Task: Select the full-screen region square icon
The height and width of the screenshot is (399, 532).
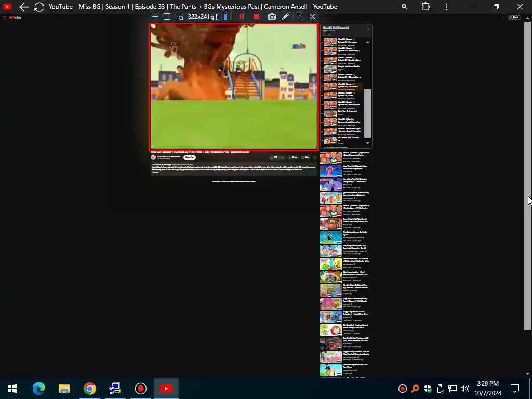Action: pos(167,17)
